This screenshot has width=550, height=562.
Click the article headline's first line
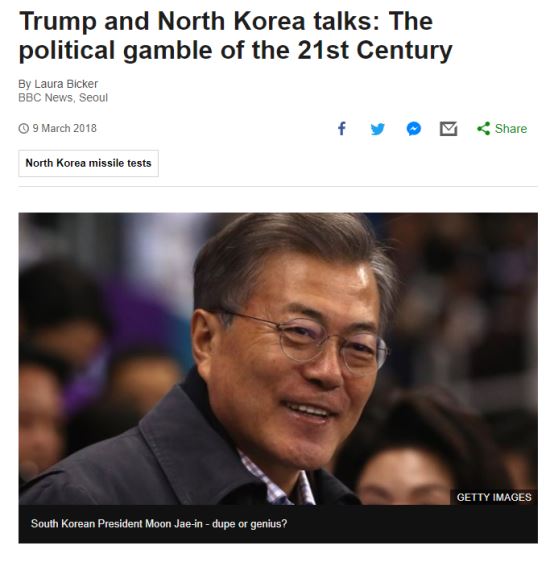[x=226, y=21]
